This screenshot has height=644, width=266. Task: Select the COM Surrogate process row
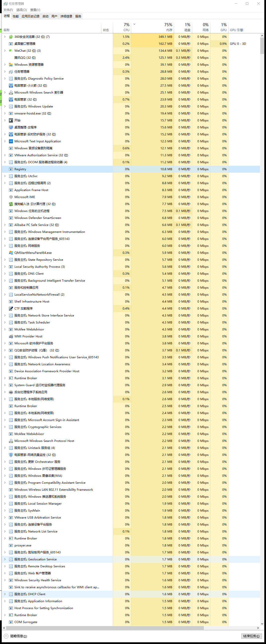tap(131, 622)
